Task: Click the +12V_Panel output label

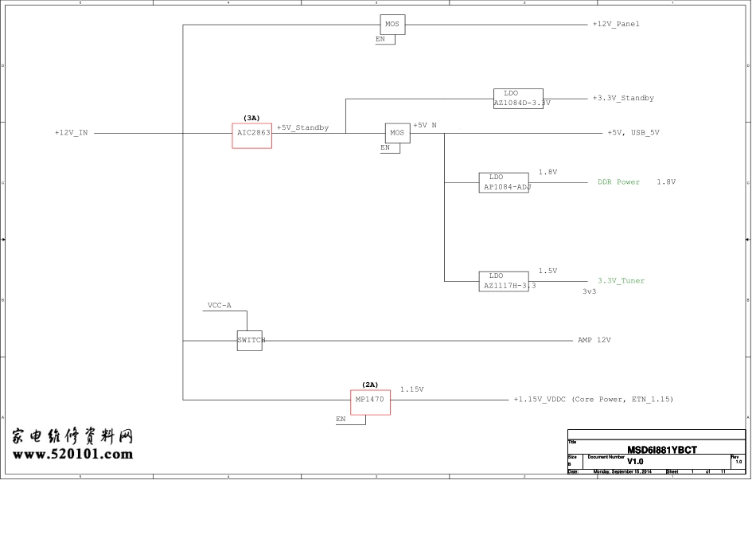Action: pyautogui.click(x=616, y=24)
